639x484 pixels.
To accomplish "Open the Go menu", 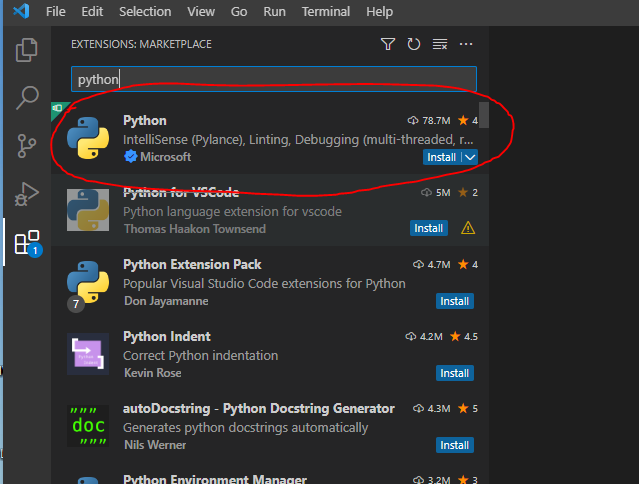I will coord(239,11).
